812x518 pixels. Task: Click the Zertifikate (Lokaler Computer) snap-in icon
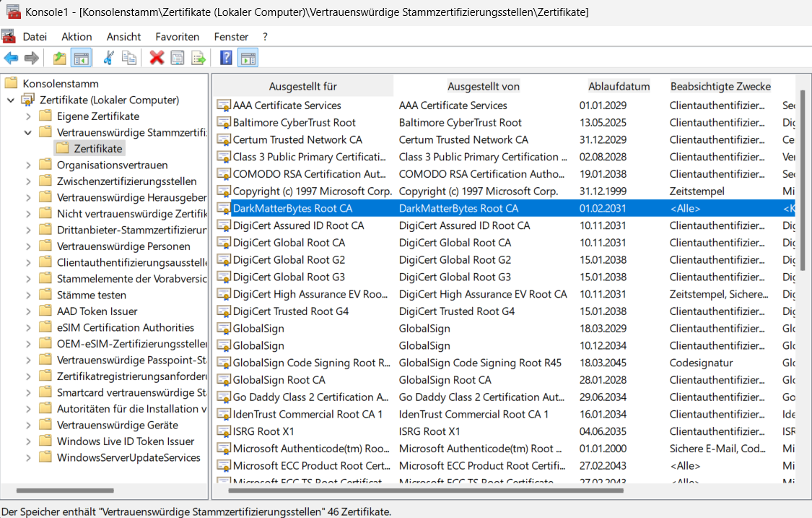tap(28, 100)
